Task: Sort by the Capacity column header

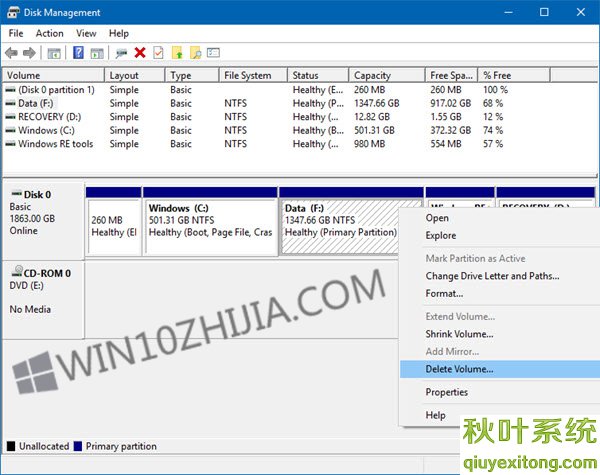Action: [387, 75]
